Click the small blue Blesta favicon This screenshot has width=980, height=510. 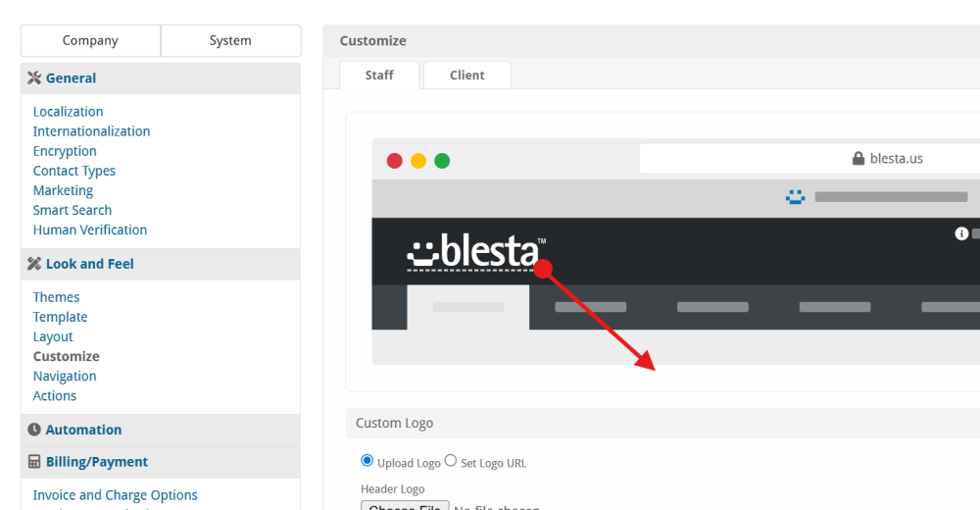point(795,197)
